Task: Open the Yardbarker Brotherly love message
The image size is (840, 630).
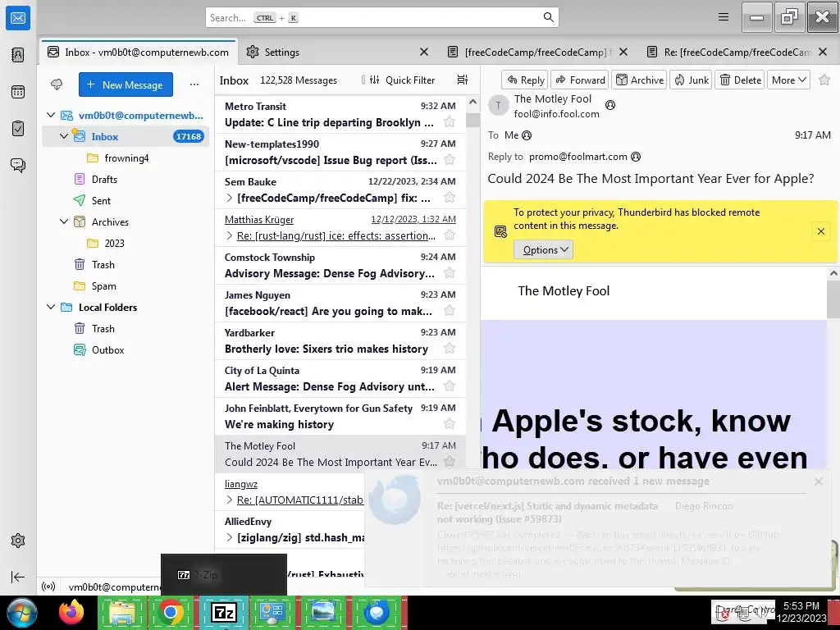Action: 340,340
